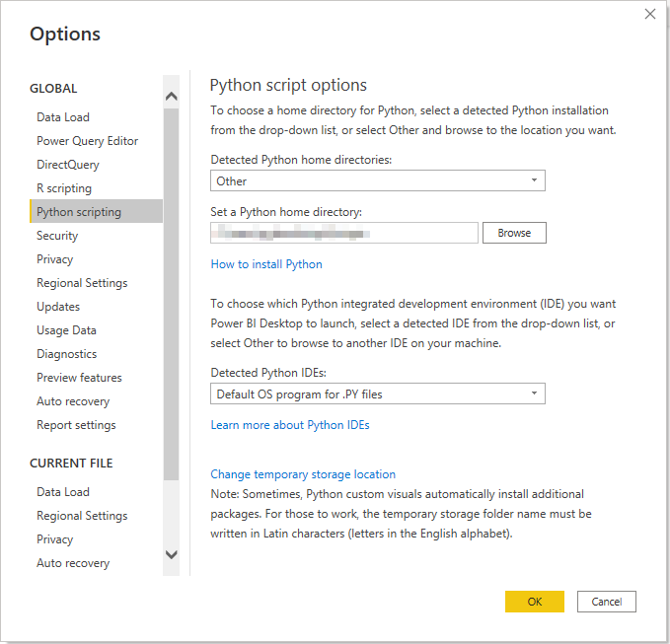Open the Updates options page
Screen dimensions: 670x644
(x=58, y=307)
